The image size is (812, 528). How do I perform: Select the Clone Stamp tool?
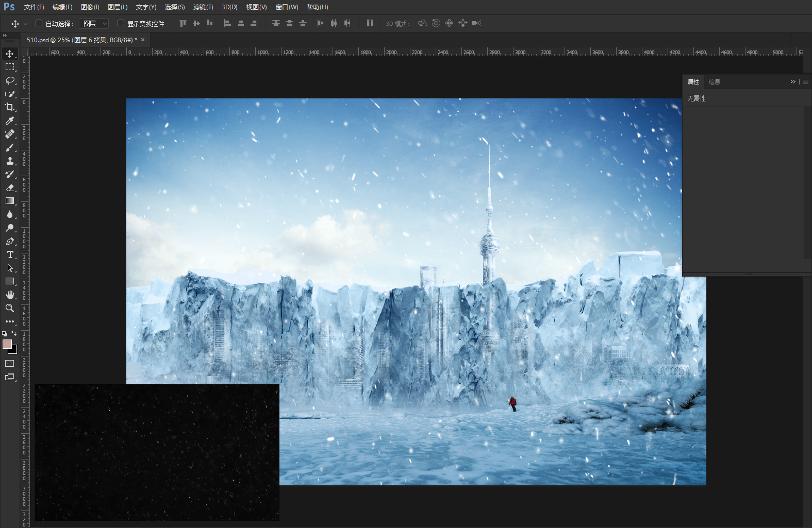pyautogui.click(x=10, y=161)
